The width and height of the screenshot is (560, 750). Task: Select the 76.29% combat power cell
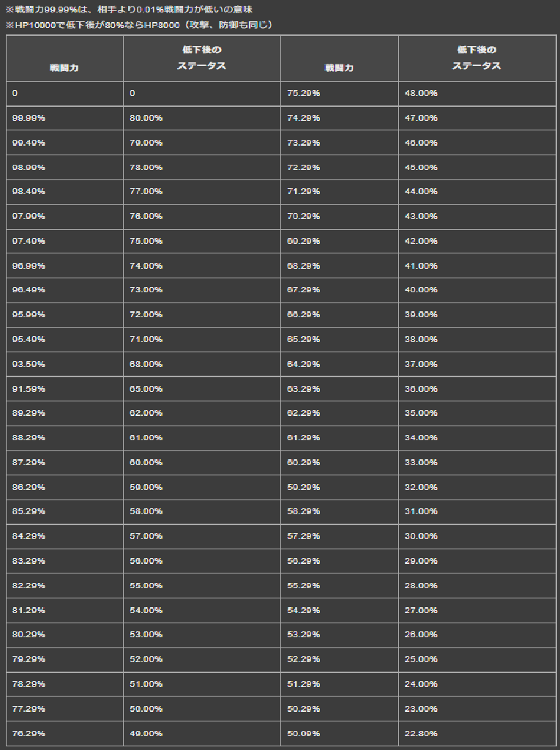point(29,733)
